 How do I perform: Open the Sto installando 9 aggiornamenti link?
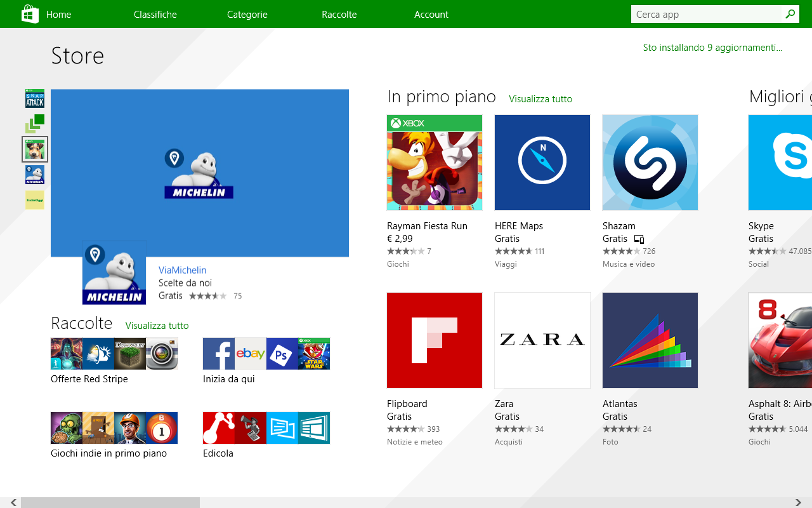tap(712, 48)
